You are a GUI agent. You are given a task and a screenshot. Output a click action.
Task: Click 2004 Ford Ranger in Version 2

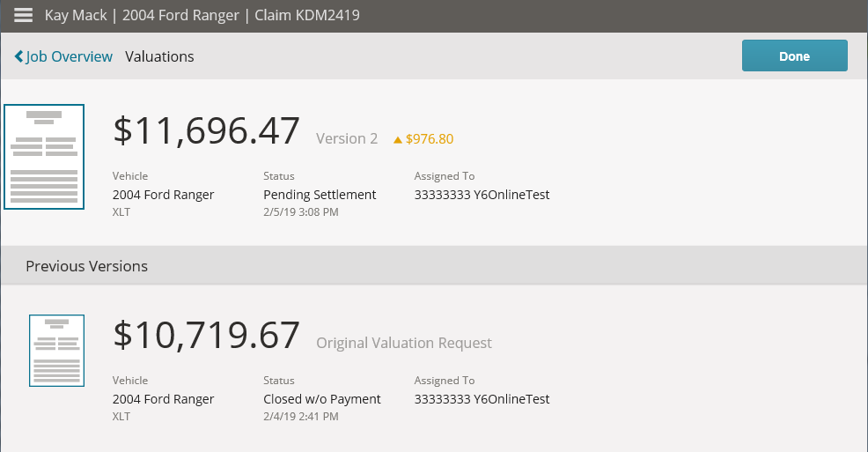(164, 195)
